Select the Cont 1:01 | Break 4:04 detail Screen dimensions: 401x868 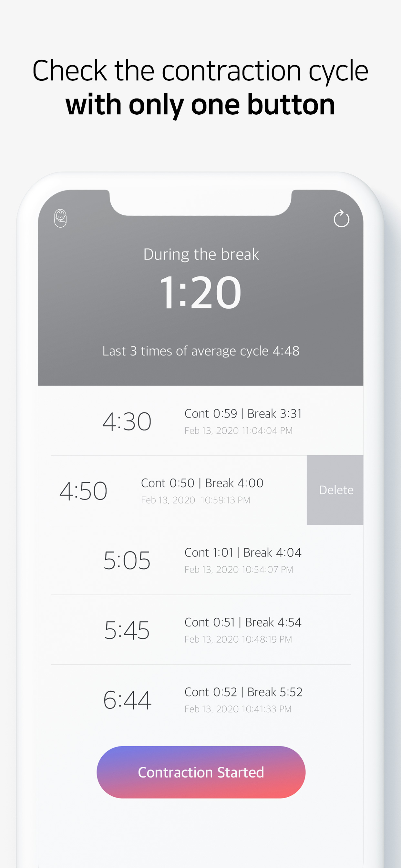pos(243,553)
